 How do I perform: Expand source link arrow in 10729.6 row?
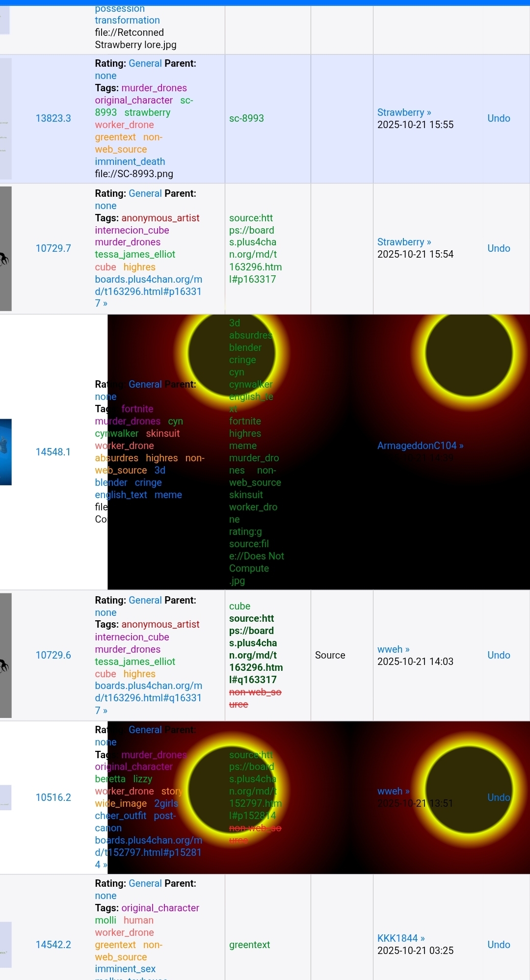105,711
